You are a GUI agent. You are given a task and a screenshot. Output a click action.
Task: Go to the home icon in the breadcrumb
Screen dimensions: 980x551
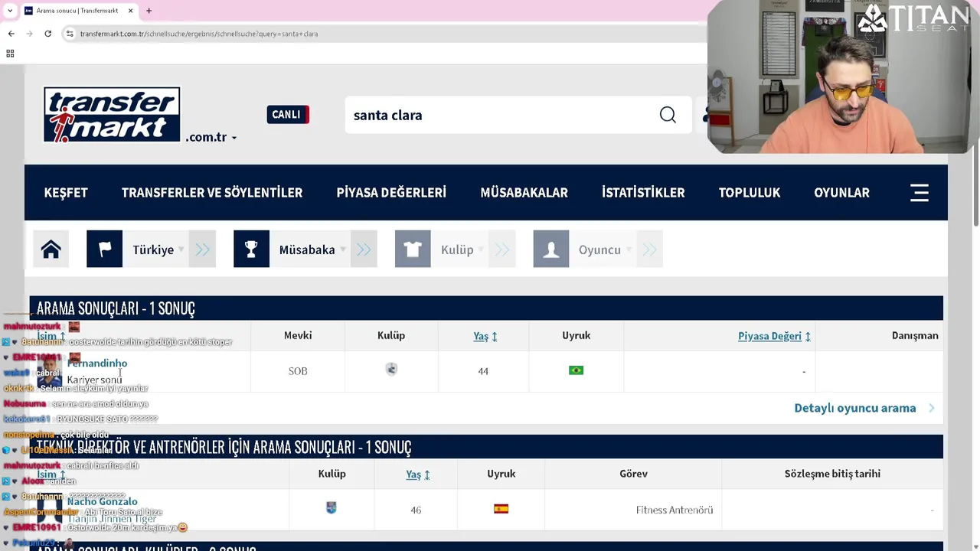pos(51,249)
